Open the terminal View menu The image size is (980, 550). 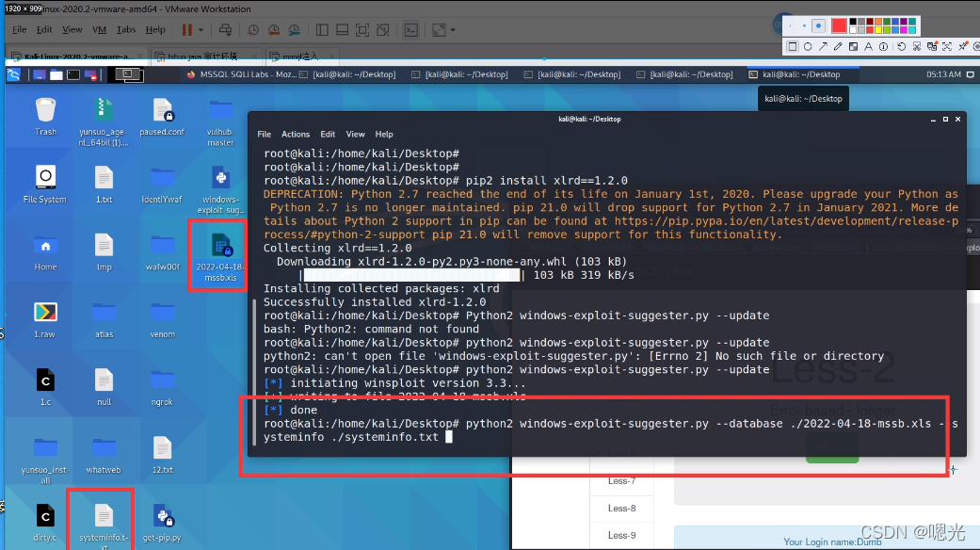click(355, 135)
